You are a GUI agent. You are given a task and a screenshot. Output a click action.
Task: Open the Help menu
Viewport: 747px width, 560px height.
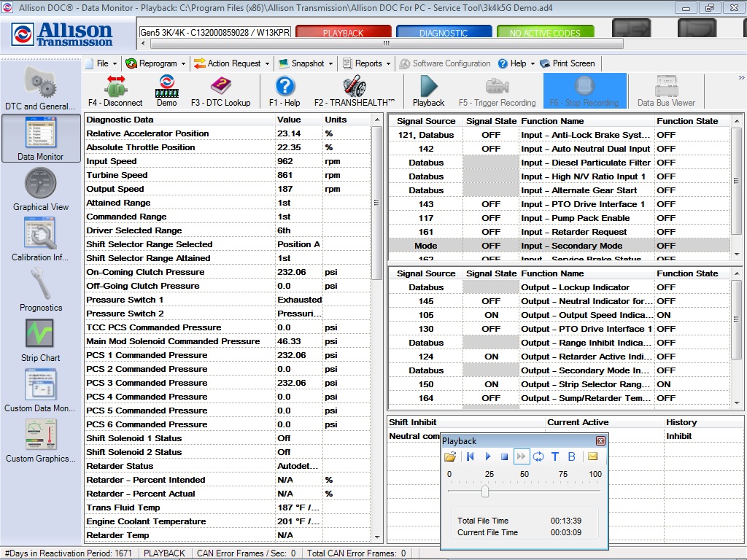pos(515,63)
